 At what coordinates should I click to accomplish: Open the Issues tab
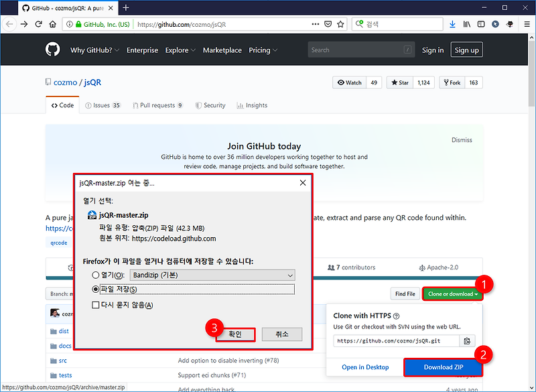coord(103,105)
